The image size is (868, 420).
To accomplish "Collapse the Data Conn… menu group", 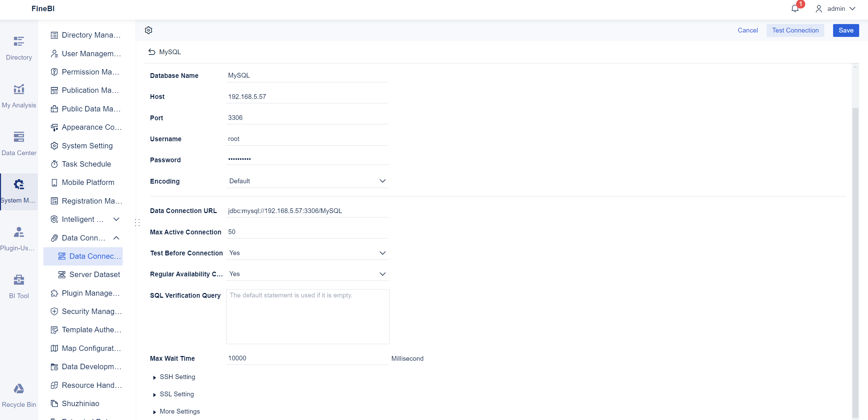I will click(116, 238).
